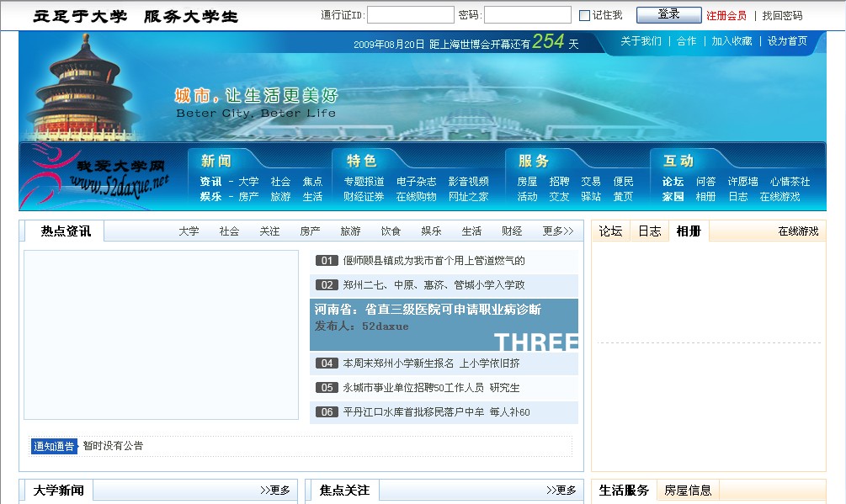
Task: Select the 饮食 category in 热点资讯
Action: pos(391,231)
